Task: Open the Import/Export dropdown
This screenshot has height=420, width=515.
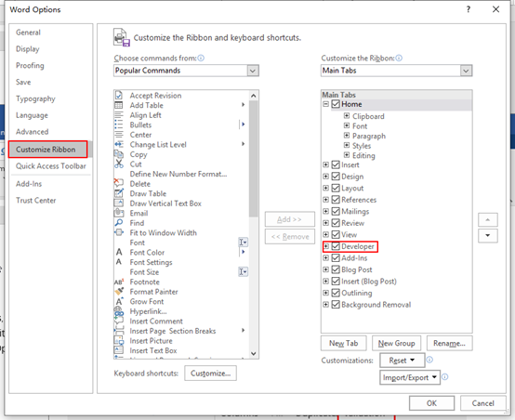Action: [x=410, y=377]
